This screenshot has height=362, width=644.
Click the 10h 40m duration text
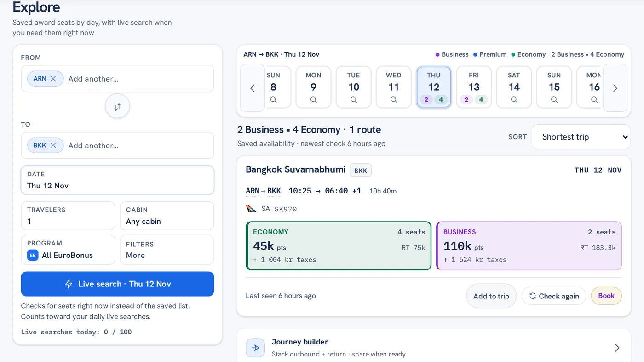383,191
